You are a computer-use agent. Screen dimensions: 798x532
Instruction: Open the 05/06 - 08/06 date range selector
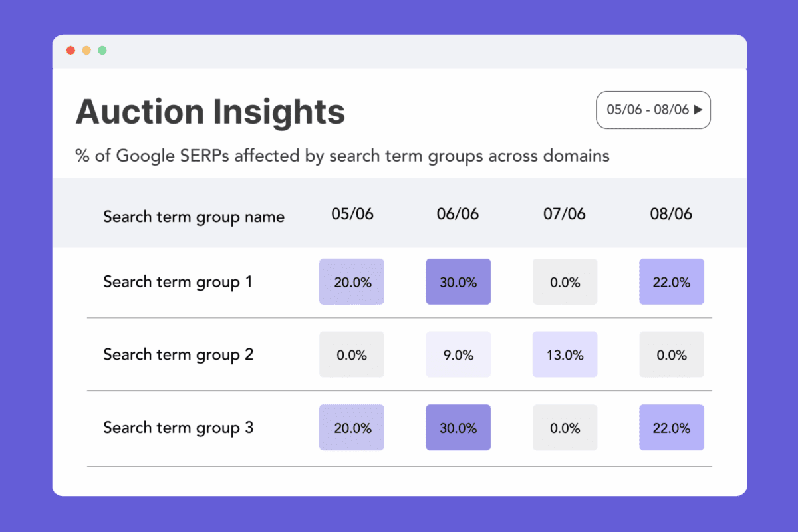[653, 110]
